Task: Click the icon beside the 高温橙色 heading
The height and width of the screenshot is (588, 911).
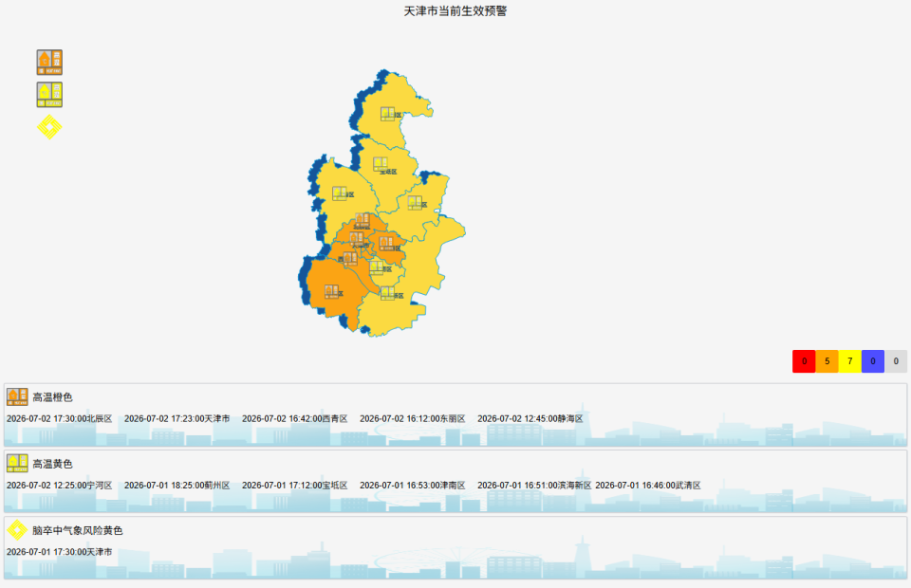Action: tap(17, 397)
